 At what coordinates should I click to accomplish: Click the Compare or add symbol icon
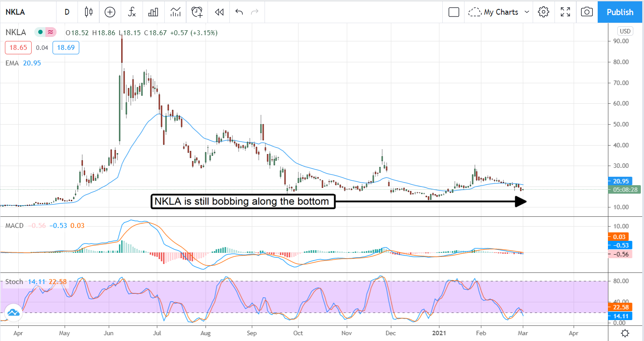tap(110, 12)
